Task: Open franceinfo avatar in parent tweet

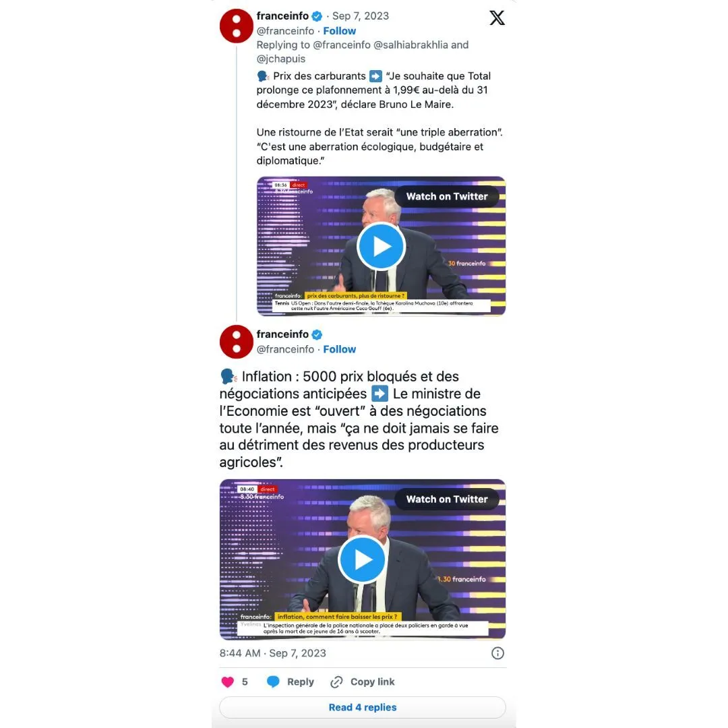Action: coord(237,26)
